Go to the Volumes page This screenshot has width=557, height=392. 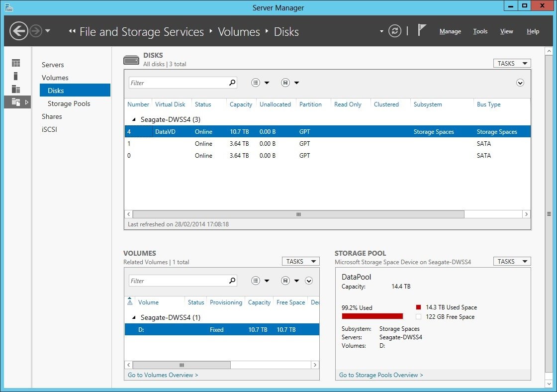(55, 78)
